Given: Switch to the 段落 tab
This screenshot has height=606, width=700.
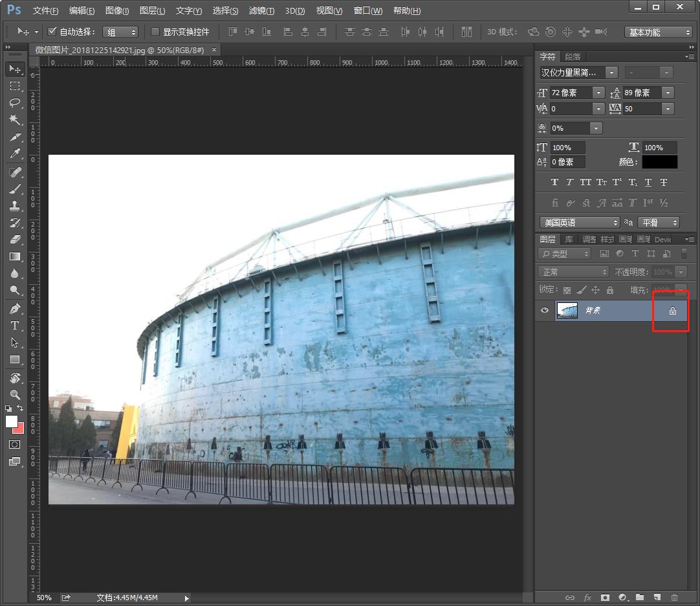Looking at the screenshot, I should point(573,57).
